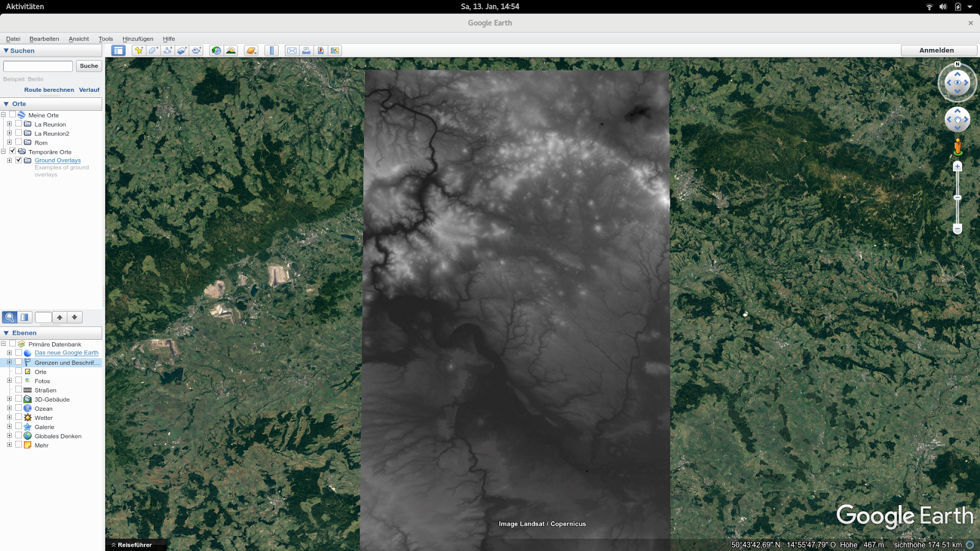Image resolution: width=980 pixels, height=551 pixels.
Task: Open Das neue Google Earth link
Action: tap(66, 353)
